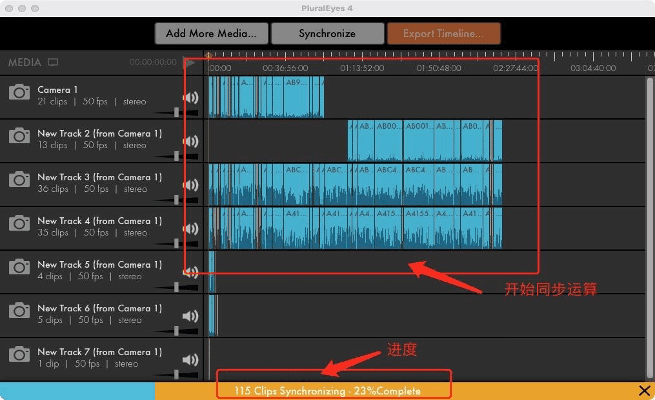Select New Track 7 (from Camera 1)
The height and width of the screenshot is (400, 655).
(99, 352)
